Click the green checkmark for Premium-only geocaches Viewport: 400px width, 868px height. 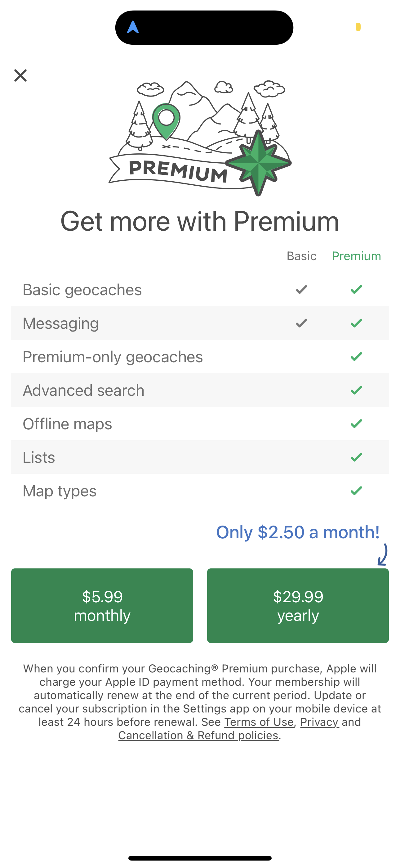pyautogui.click(x=356, y=356)
